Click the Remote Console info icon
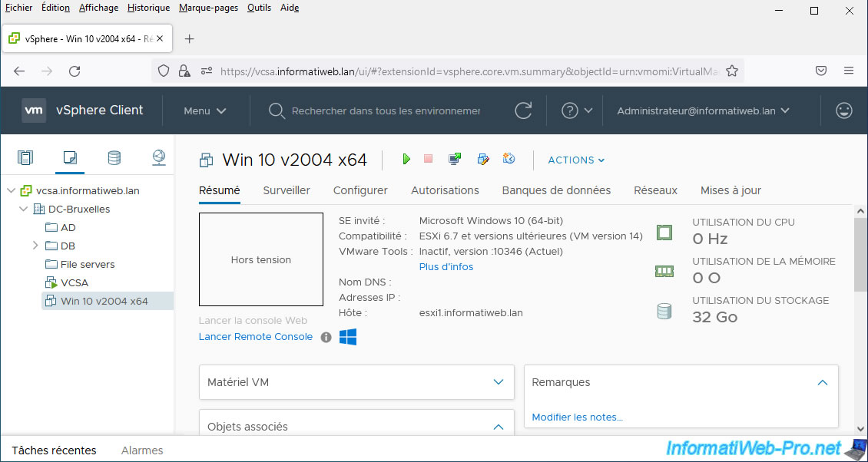The height and width of the screenshot is (462, 868). [x=326, y=337]
